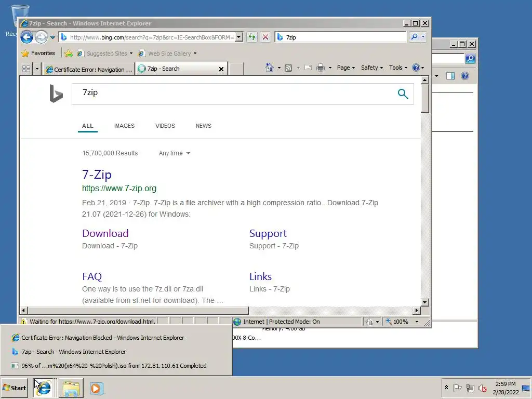532x399 pixels.
Task: Click the Internet Explorer taskbar icon
Action: click(44, 388)
